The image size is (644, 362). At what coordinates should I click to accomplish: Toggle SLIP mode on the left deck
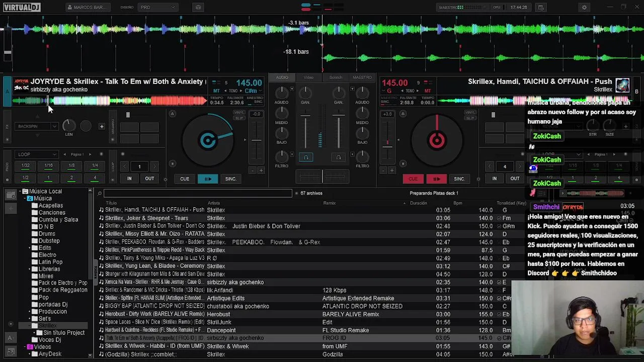[x=239, y=118]
